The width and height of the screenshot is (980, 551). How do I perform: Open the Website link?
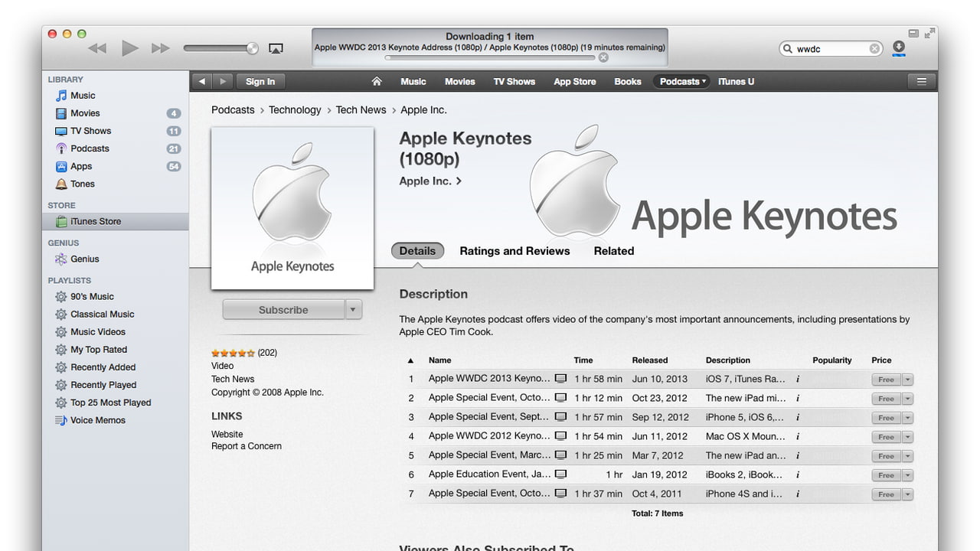(227, 434)
